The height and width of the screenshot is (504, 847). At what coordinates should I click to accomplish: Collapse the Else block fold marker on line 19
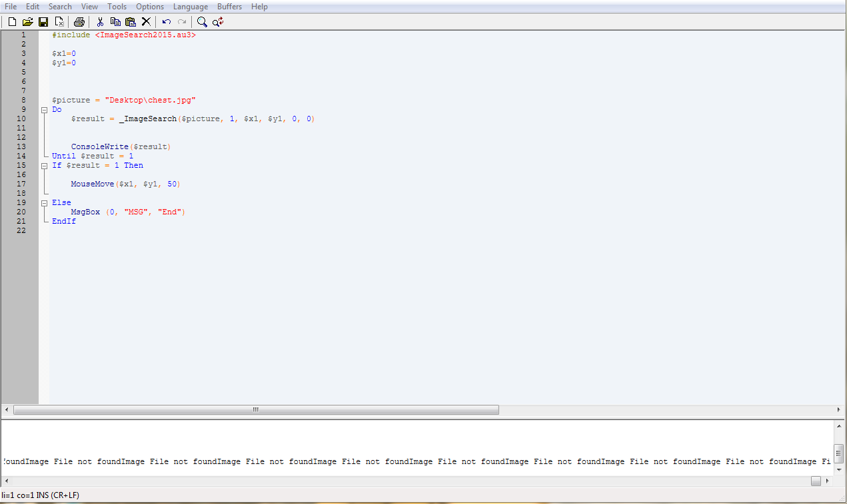click(44, 203)
